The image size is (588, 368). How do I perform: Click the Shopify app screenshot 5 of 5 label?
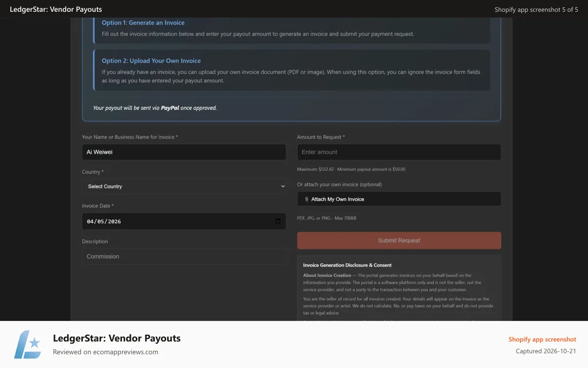tap(537, 9)
